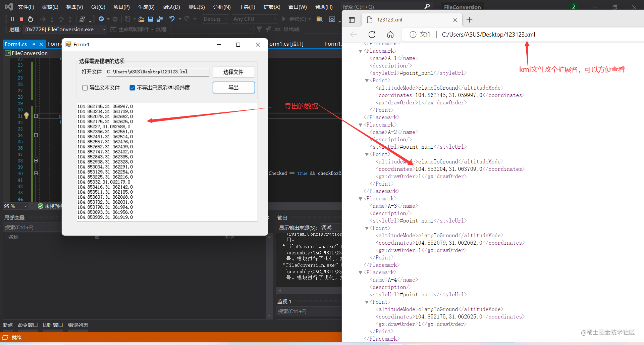The image size is (644, 345).
Task: Pause debugging with the Break All icon
Action: point(12,19)
